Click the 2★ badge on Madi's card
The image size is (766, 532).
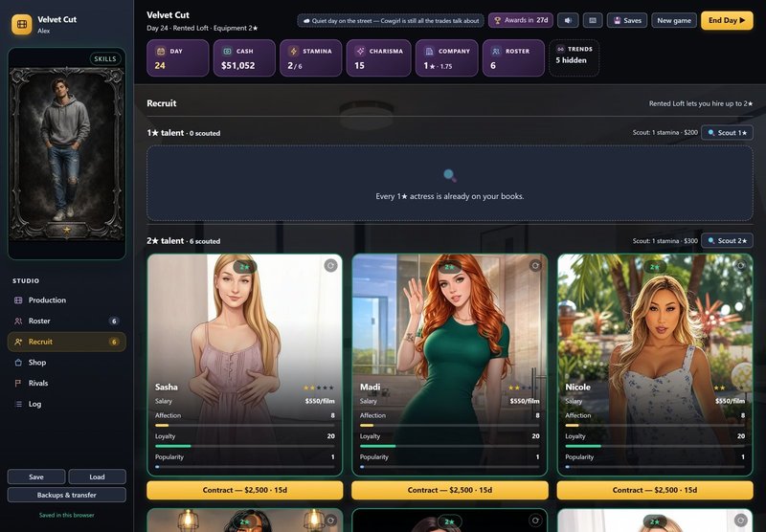tap(449, 267)
